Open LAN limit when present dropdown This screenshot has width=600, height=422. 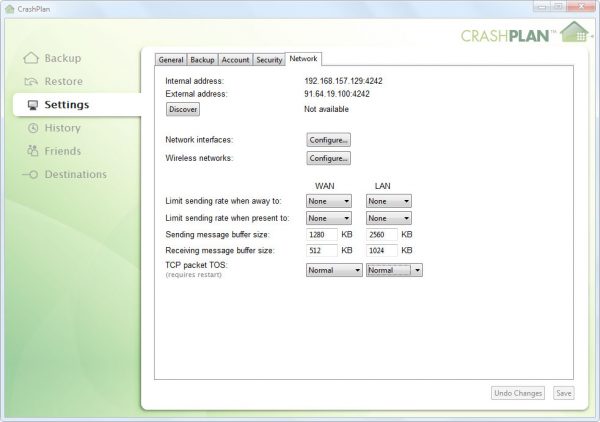388,218
